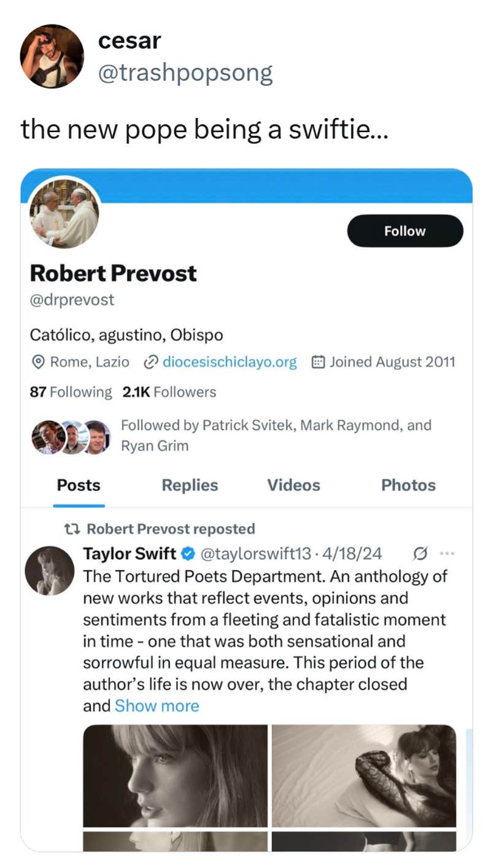Follow Robert Prevost
The width and height of the screenshot is (491, 868).
click(x=404, y=231)
